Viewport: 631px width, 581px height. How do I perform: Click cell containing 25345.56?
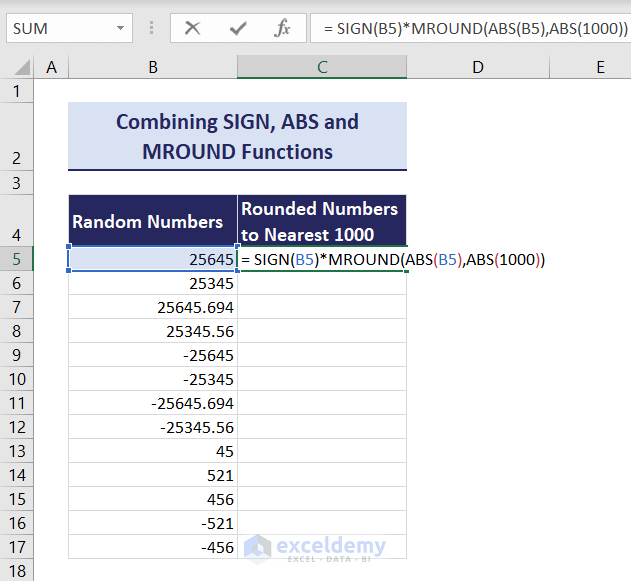tap(153, 331)
